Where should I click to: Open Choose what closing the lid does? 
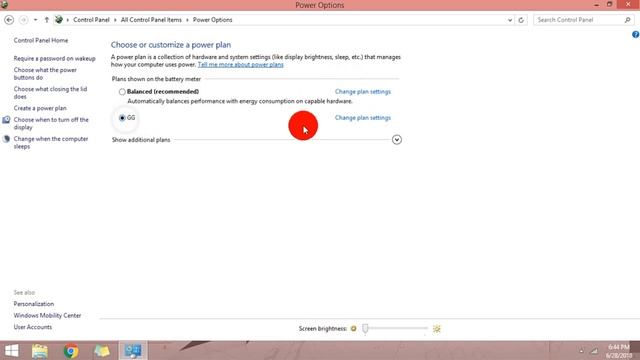50,93
